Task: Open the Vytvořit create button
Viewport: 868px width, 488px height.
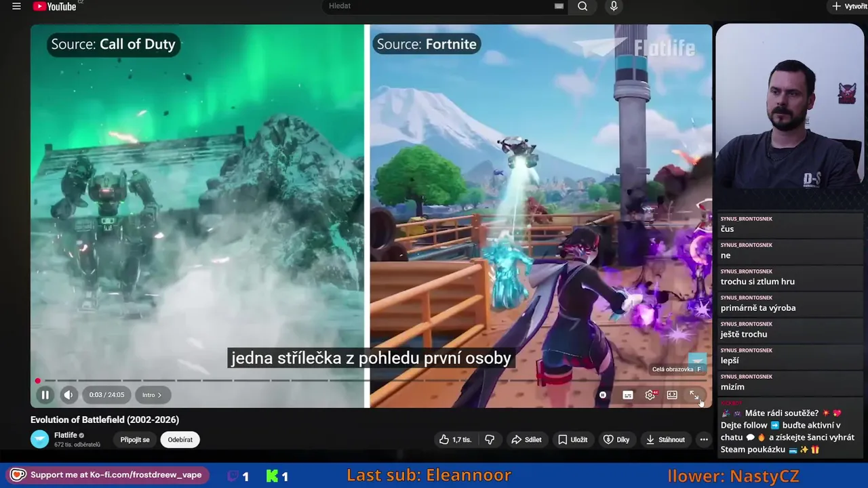Action: click(850, 6)
